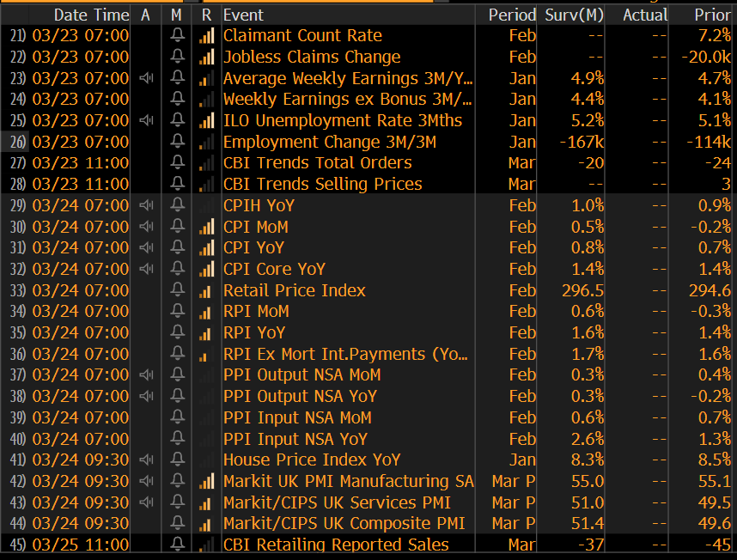Click the bell for CPI MoM
The width and height of the screenshot is (737, 560).
pyautogui.click(x=177, y=227)
